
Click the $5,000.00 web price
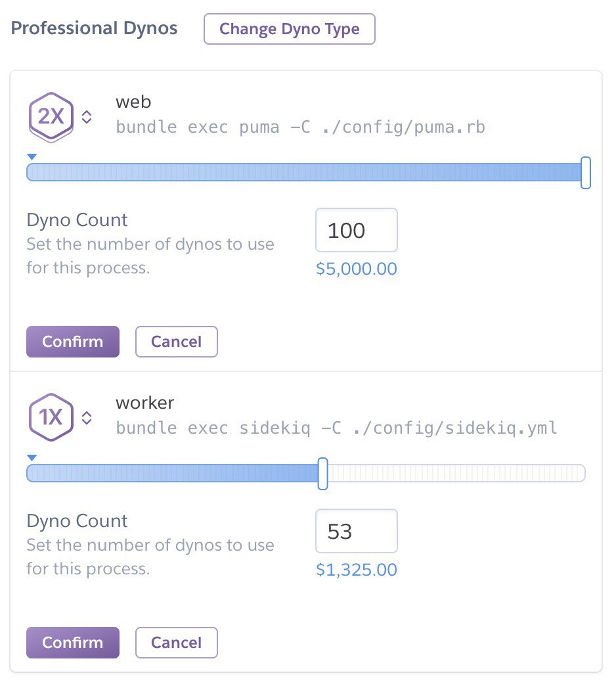pos(357,269)
